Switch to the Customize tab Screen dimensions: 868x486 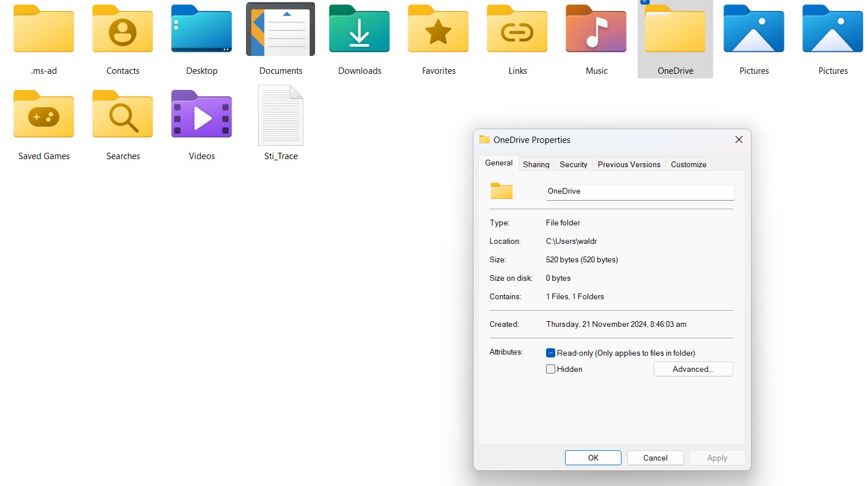pos(688,164)
